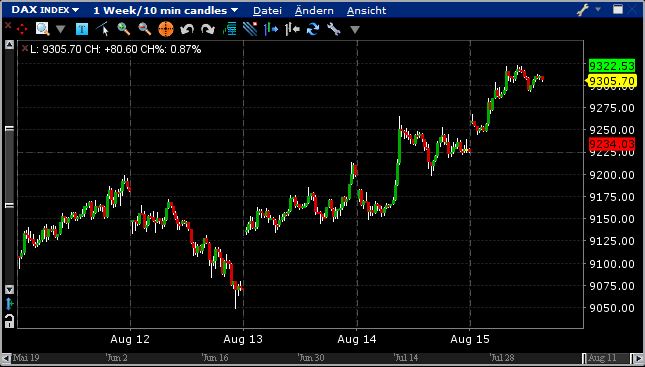Image resolution: width=645 pixels, height=367 pixels.
Task: Remove the L: 9305.70 quote label via its X
Action: (x=25, y=49)
